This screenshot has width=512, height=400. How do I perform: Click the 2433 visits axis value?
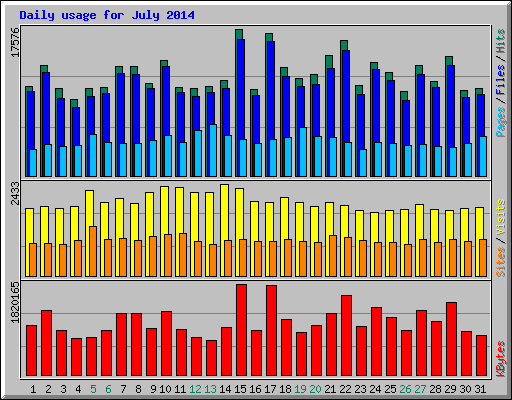[x=15, y=193]
